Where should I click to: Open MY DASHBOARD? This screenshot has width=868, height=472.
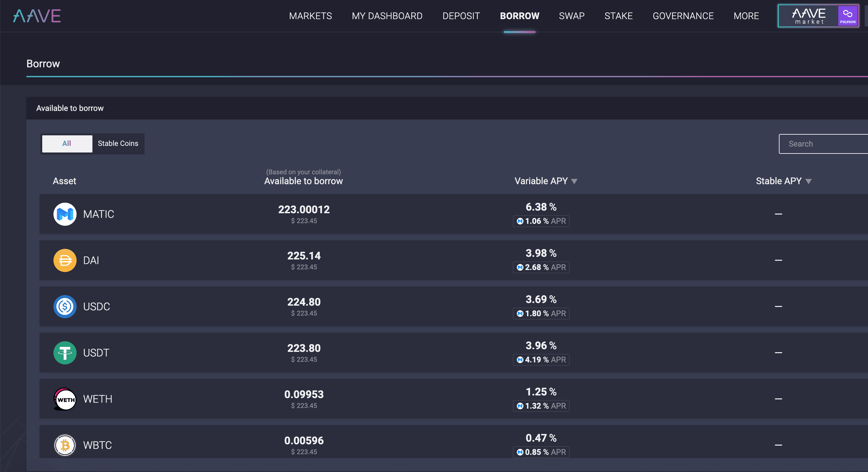(387, 16)
